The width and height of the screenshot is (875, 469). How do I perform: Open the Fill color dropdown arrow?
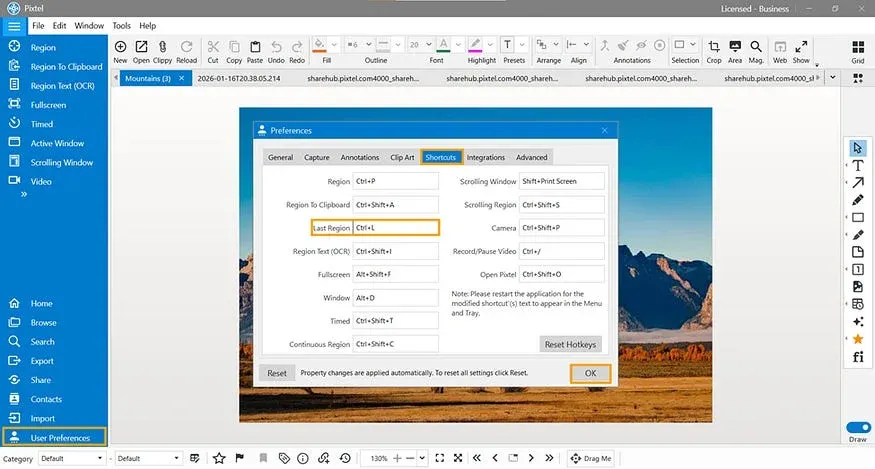(334, 45)
